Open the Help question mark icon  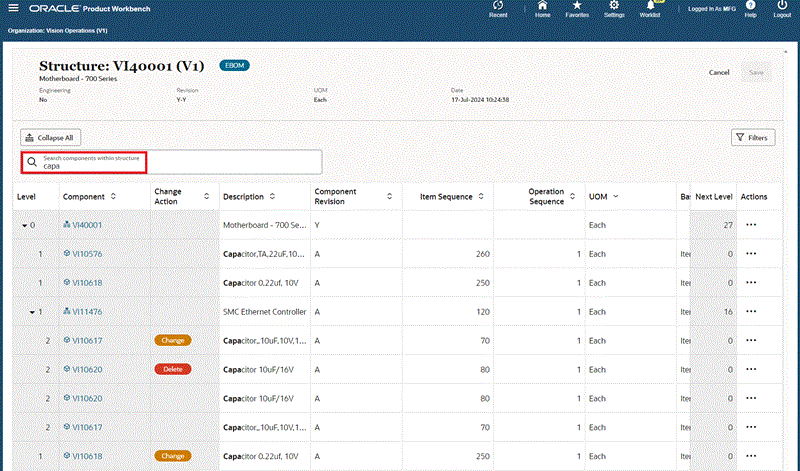[x=751, y=6]
